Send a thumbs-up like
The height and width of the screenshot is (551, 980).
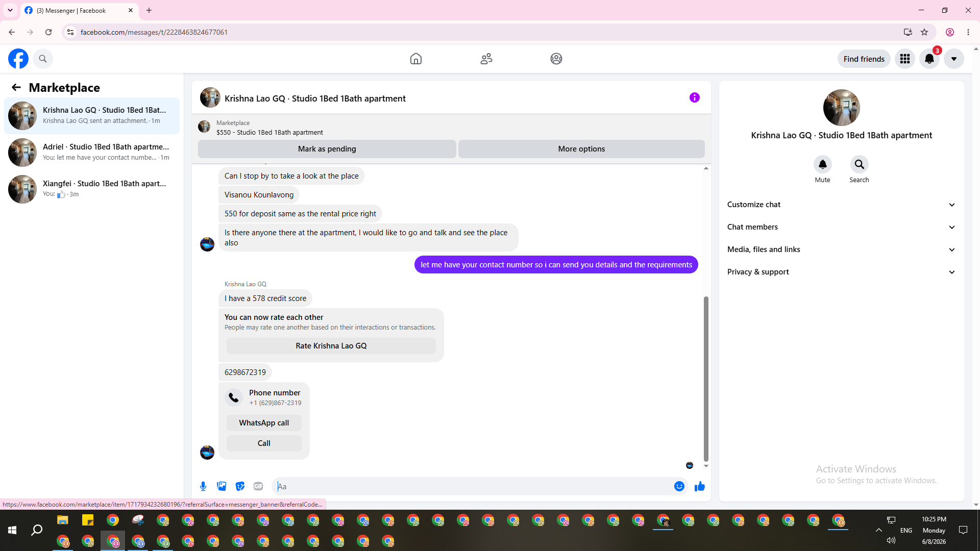pyautogui.click(x=700, y=486)
